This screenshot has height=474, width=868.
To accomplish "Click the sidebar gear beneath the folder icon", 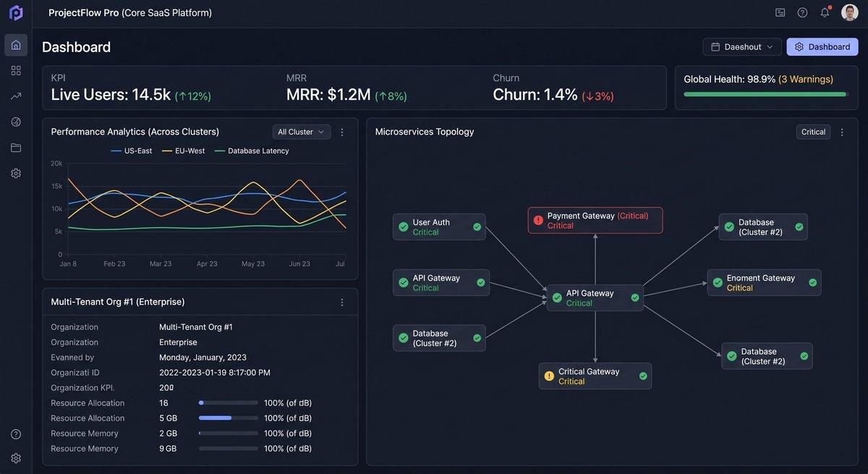I will click(16, 173).
